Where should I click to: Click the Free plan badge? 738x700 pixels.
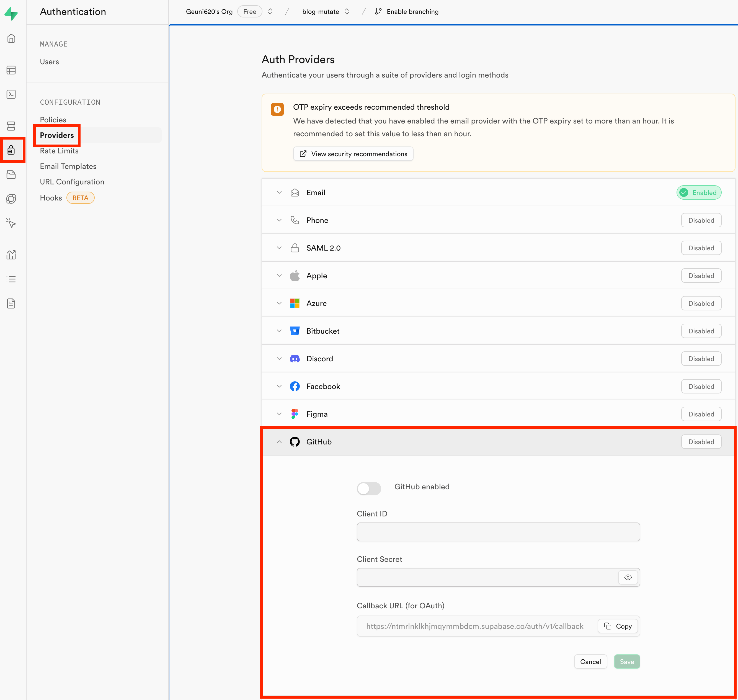point(250,12)
